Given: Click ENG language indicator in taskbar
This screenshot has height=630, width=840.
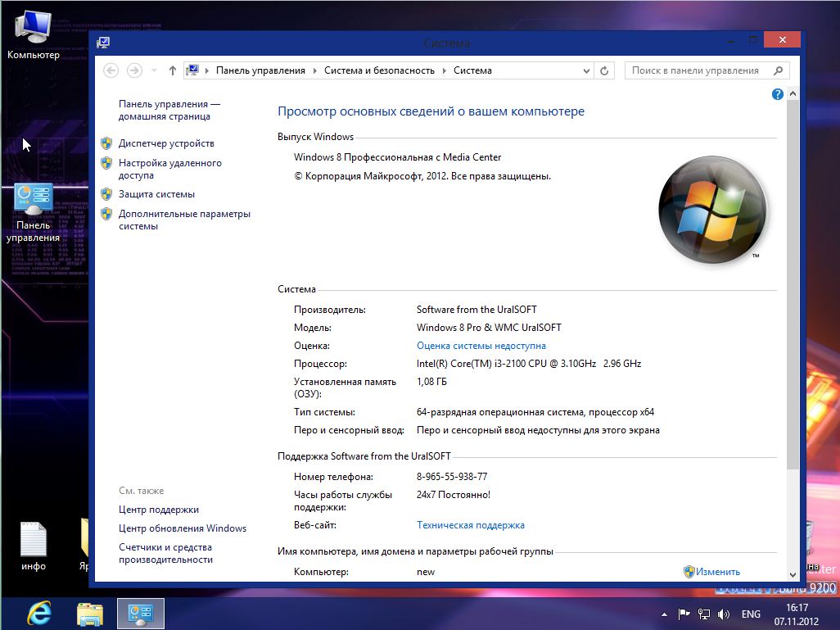Looking at the screenshot, I should point(751,614).
